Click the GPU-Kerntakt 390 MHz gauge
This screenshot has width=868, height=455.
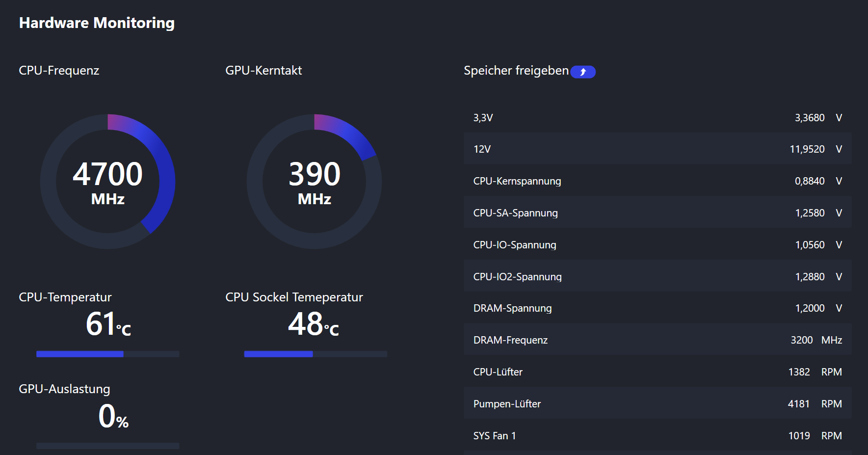click(x=315, y=182)
